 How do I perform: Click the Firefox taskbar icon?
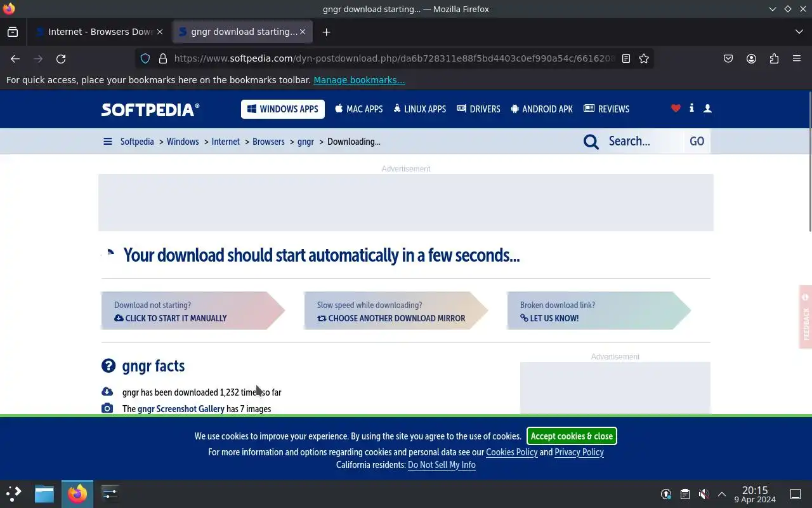77,493
